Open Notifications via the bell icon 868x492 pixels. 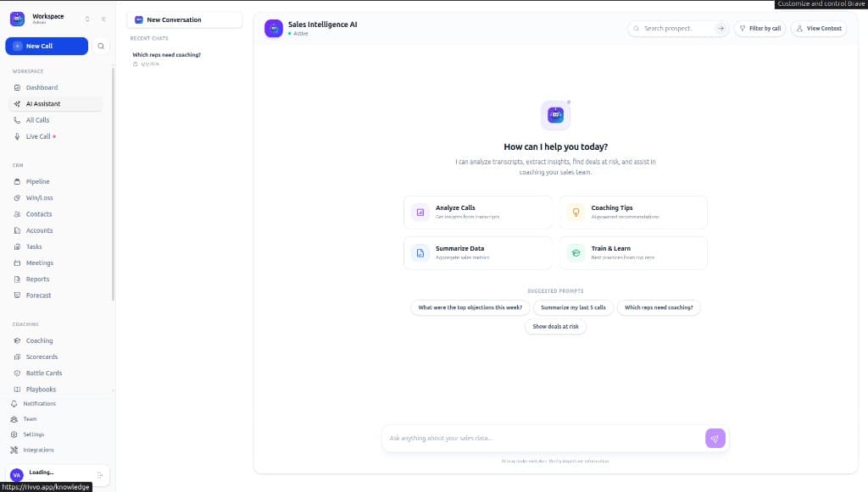point(14,404)
